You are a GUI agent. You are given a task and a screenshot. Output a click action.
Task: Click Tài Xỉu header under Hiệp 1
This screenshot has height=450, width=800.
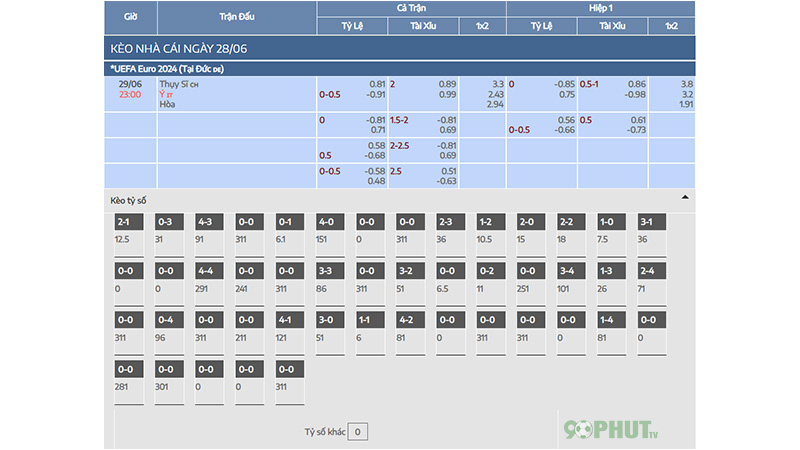pos(612,26)
